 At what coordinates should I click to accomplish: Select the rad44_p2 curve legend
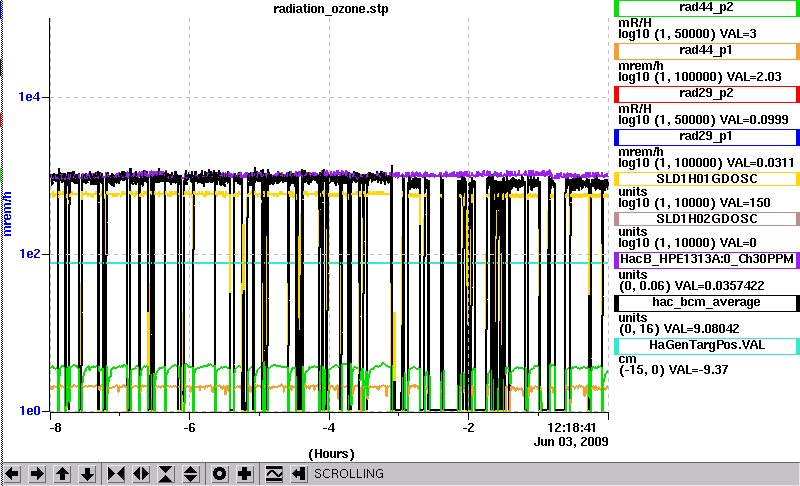707,8
